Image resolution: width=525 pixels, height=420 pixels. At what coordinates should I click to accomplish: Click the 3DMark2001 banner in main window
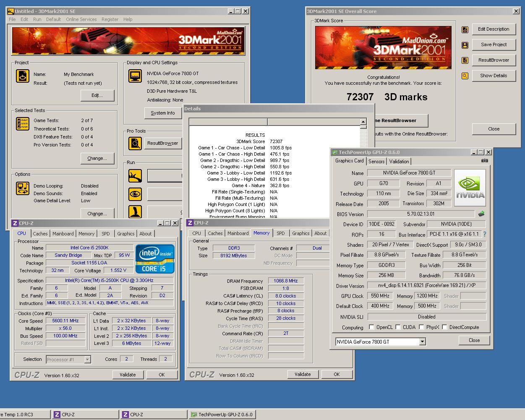[x=128, y=41]
